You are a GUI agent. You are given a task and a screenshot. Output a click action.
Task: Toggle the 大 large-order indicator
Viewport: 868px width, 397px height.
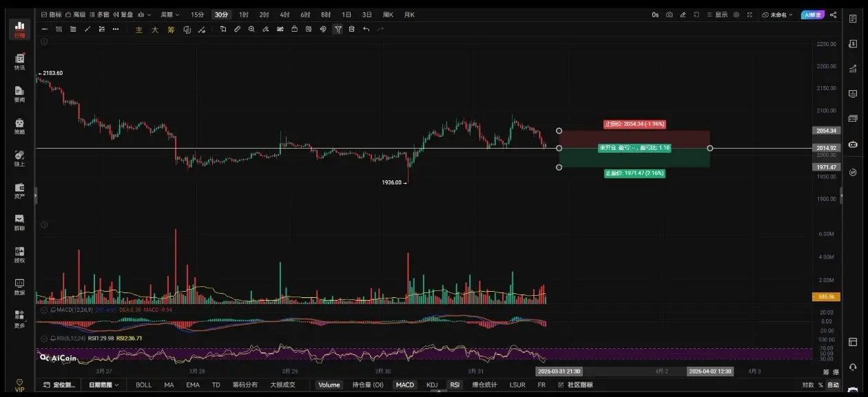[x=155, y=30]
